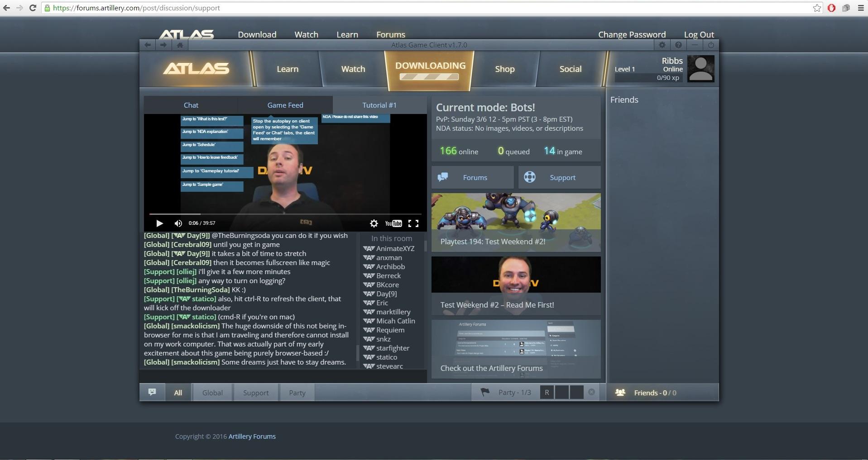Open Atlas client settings gear
The width and height of the screenshot is (868, 460).
(662, 45)
